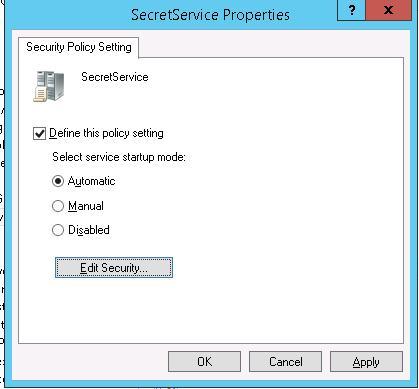Dismiss the dialog with Cancel
The width and height of the screenshot is (419, 389).
(x=286, y=362)
